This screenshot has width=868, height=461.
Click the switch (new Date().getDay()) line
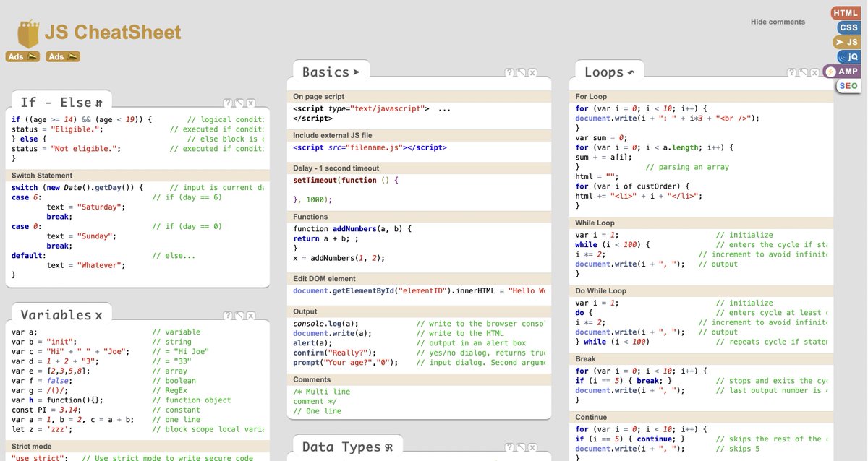click(x=77, y=187)
